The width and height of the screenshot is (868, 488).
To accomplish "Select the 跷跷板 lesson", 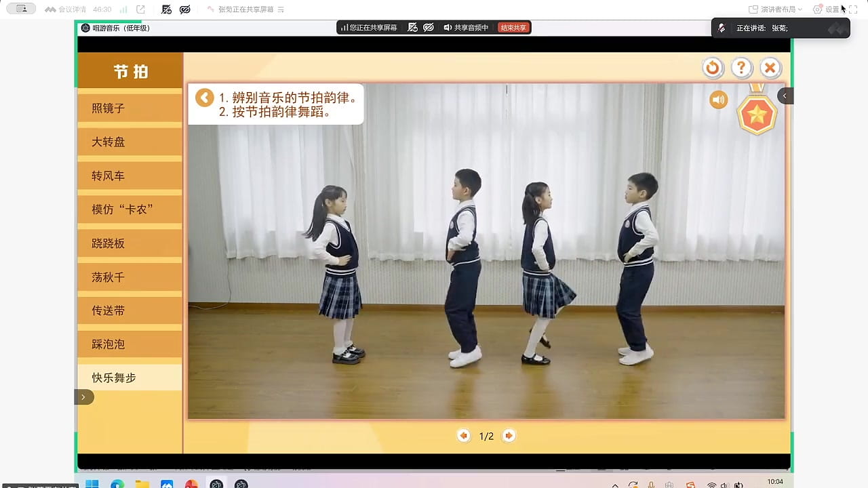I will point(130,243).
